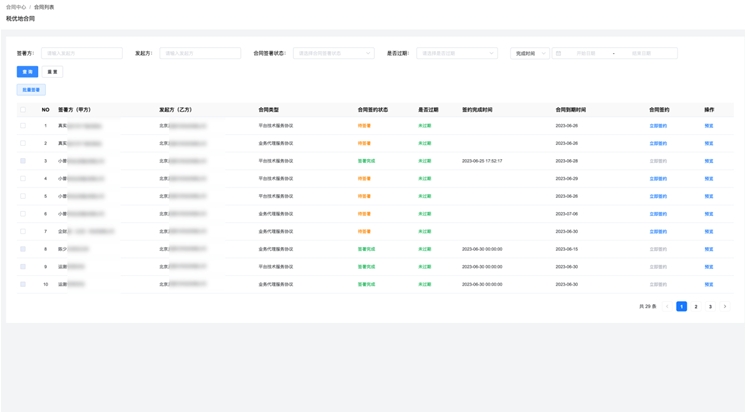Image resolution: width=746 pixels, height=413 pixels.
Task: Click 预览 in row NO 7
Action: 709,232
